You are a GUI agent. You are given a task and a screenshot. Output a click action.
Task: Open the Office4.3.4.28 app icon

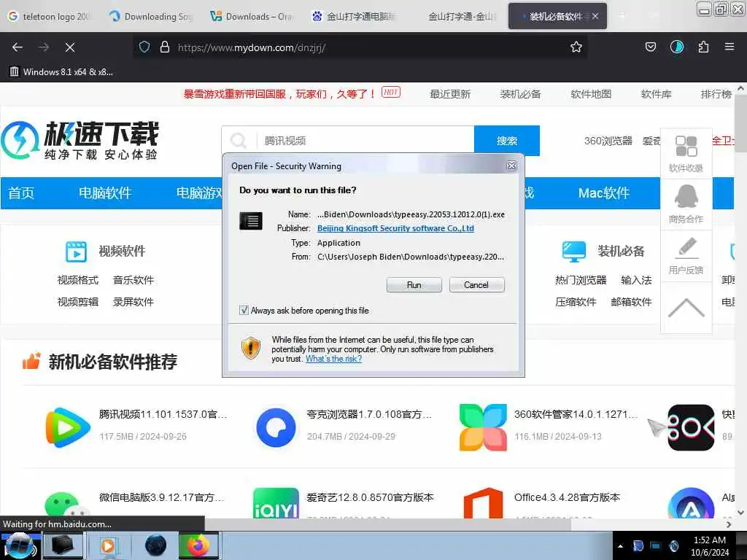(x=483, y=503)
